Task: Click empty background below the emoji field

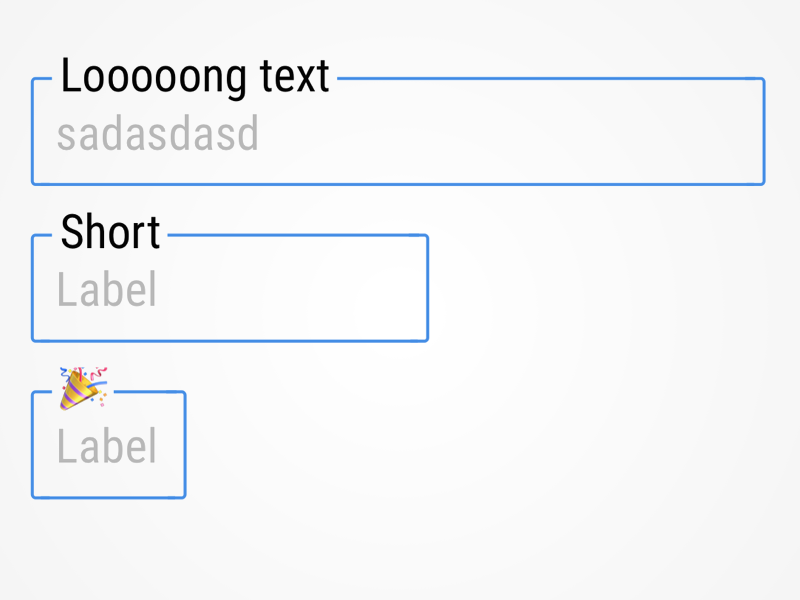Action: point(398,551)
